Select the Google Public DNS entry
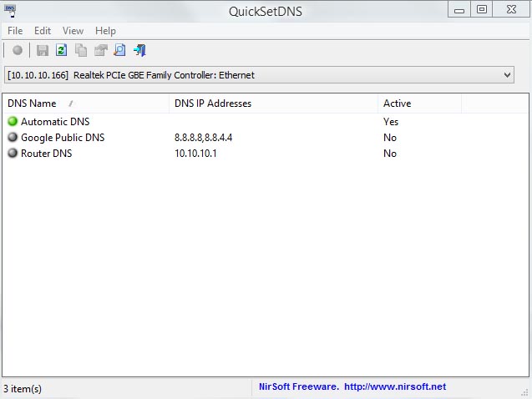The height and width of the screenshot is (399, 532). tap(266, 137)
